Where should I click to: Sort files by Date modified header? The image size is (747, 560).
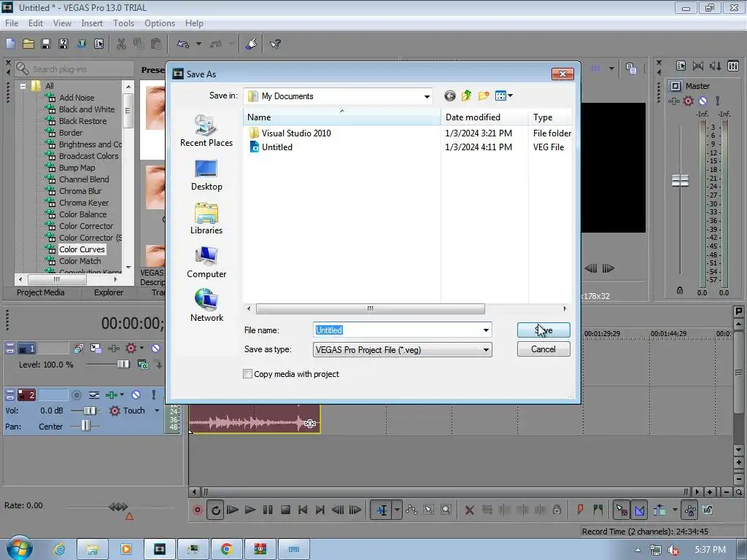click(x=484, y=117)
